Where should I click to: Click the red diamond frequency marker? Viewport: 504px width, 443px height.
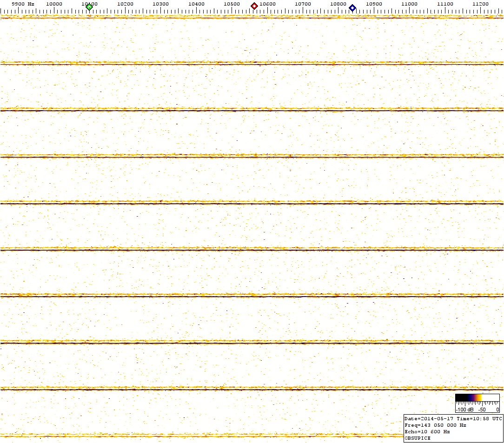(x=254, y=6)
